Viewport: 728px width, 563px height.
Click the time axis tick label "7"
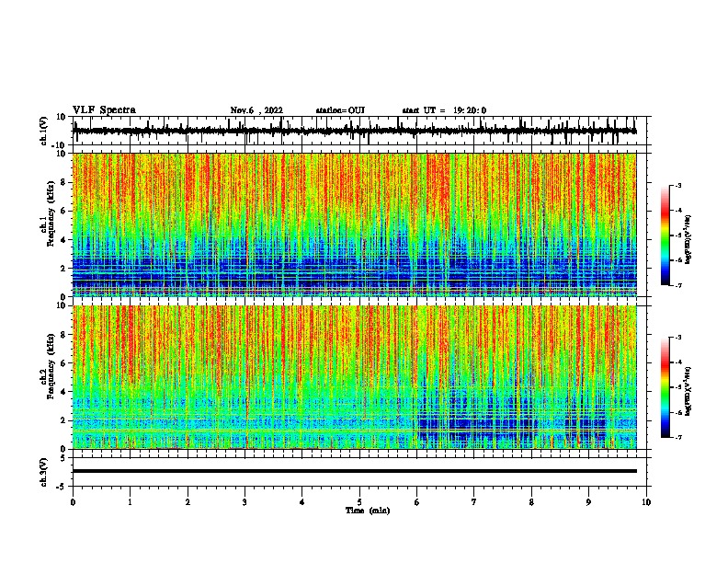coord(474,502)
